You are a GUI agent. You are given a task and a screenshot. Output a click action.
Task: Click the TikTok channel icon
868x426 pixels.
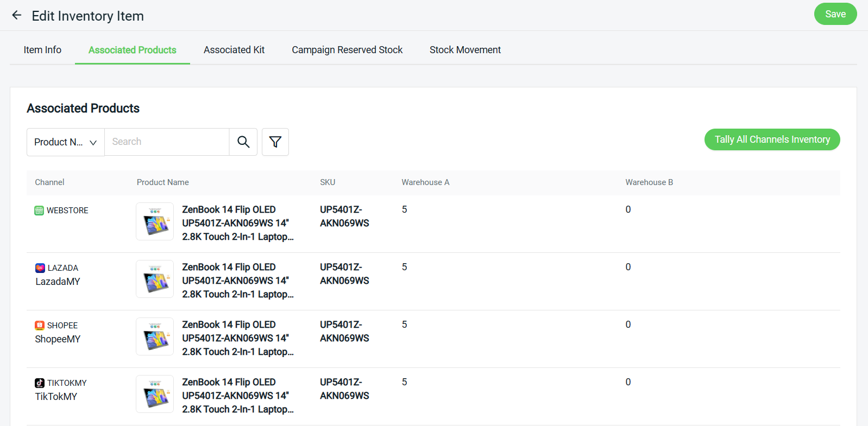[40, 383]
